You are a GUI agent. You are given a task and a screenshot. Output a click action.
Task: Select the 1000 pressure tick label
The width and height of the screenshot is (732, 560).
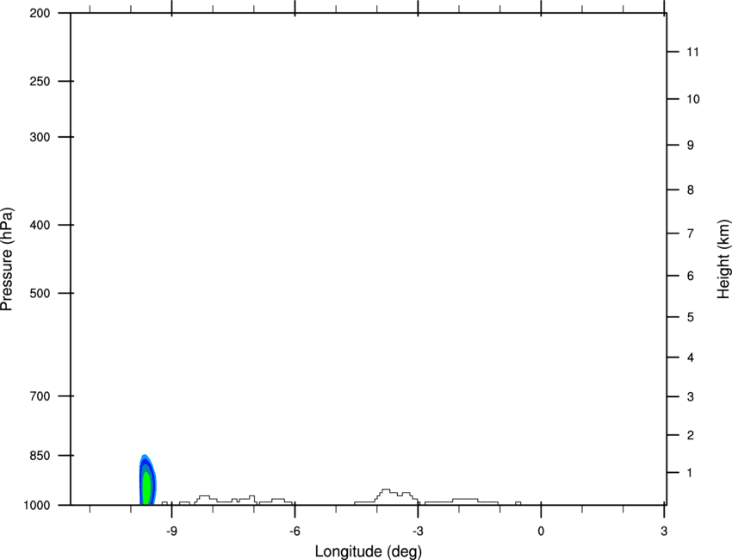pyautogui.click(x=37, y=506)
